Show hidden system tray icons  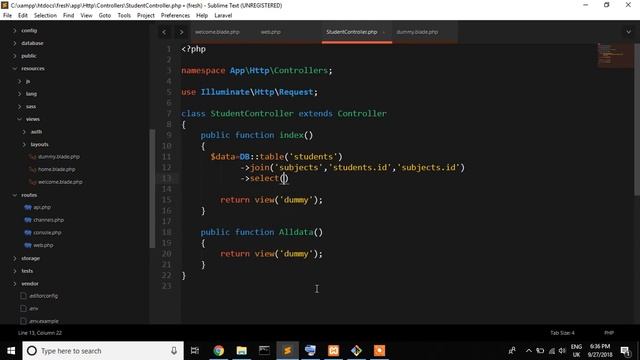[x=529, y=351]
